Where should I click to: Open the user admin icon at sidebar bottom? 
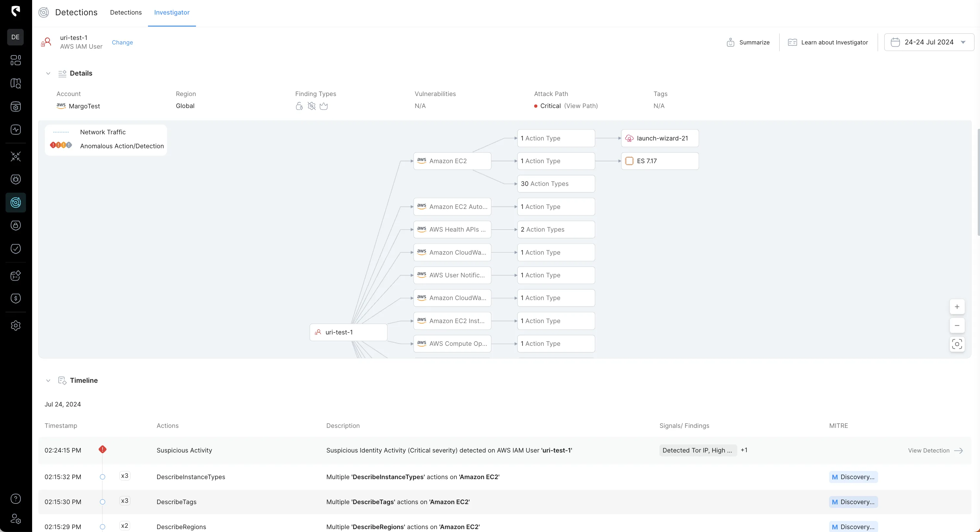click(16, 519)
